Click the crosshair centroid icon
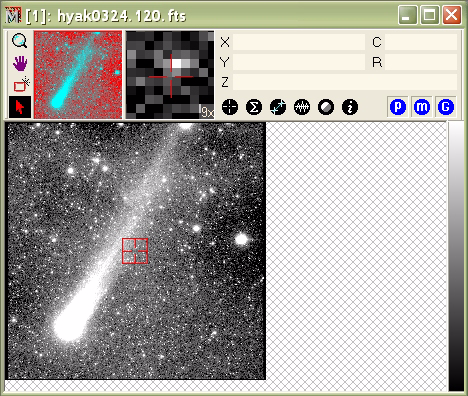The width and height of the screenshot is (468, 396). tap(230, 107)
